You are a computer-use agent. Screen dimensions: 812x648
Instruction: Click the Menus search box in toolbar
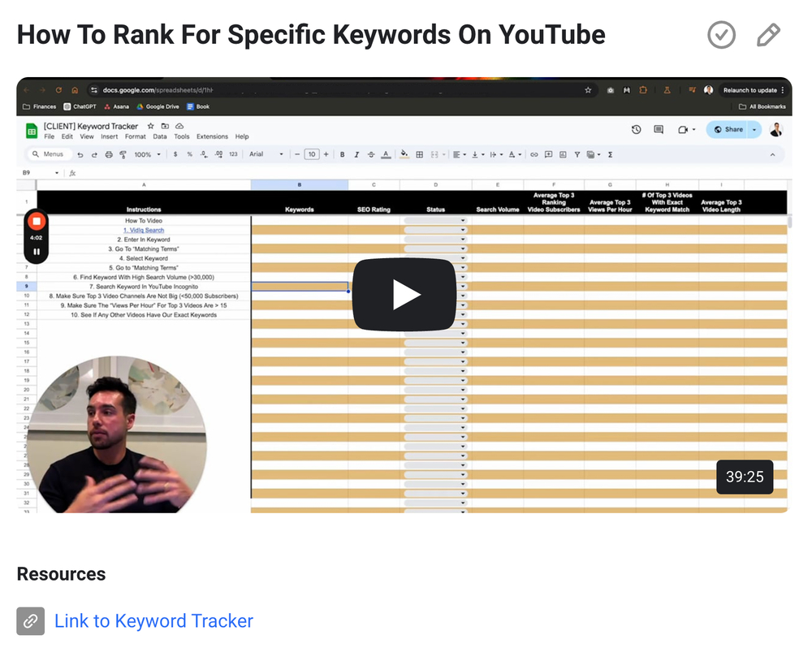pos(48,154)
